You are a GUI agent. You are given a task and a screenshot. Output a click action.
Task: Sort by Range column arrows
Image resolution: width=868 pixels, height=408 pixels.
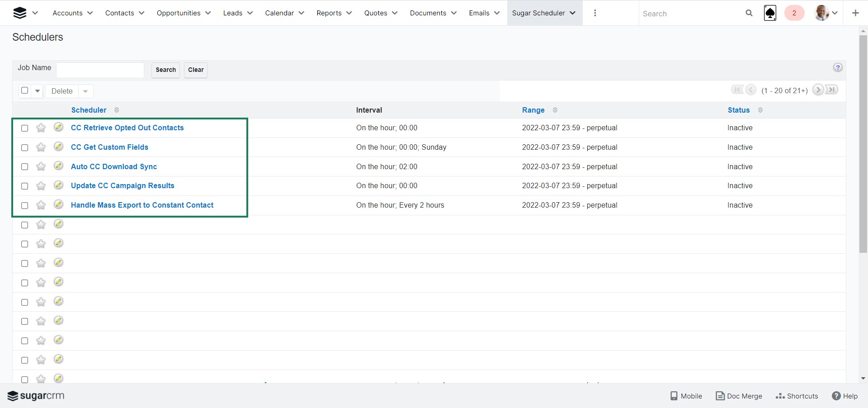(555, 110)
